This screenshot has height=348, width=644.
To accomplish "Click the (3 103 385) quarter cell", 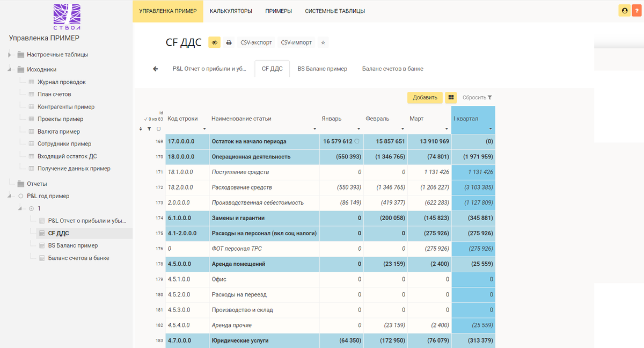I will pos(473,187).
